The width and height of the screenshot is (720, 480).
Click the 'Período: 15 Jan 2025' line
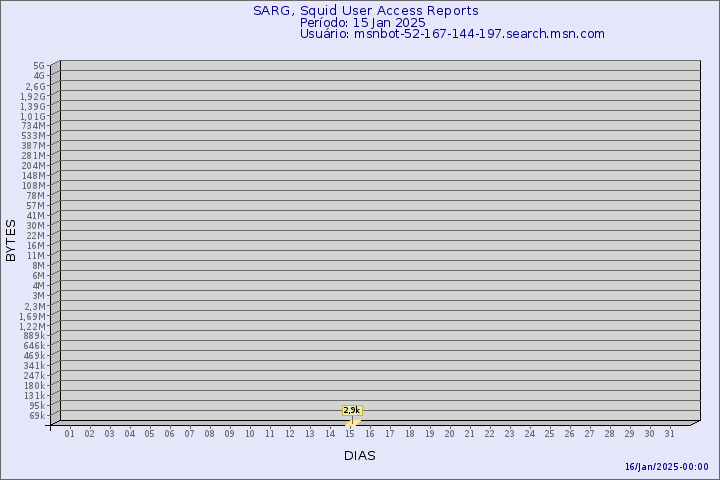point(362,23)
